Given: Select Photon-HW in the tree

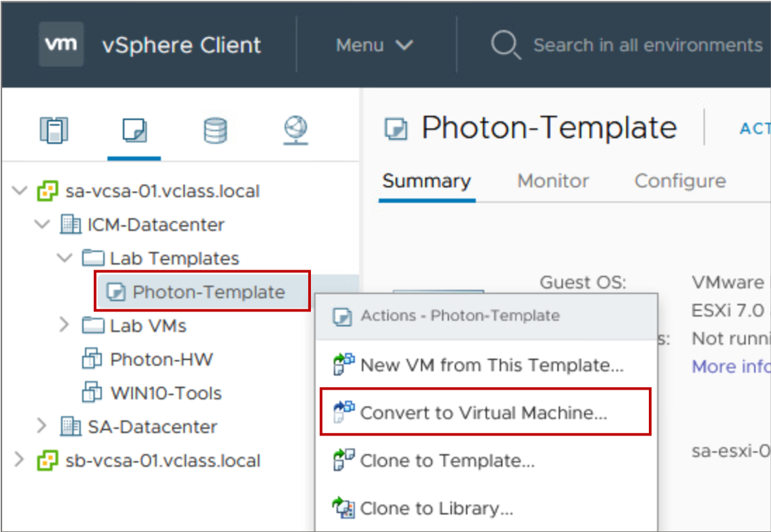Looking at the screenshot, I should pyautogui.click(x=161, y=359).
